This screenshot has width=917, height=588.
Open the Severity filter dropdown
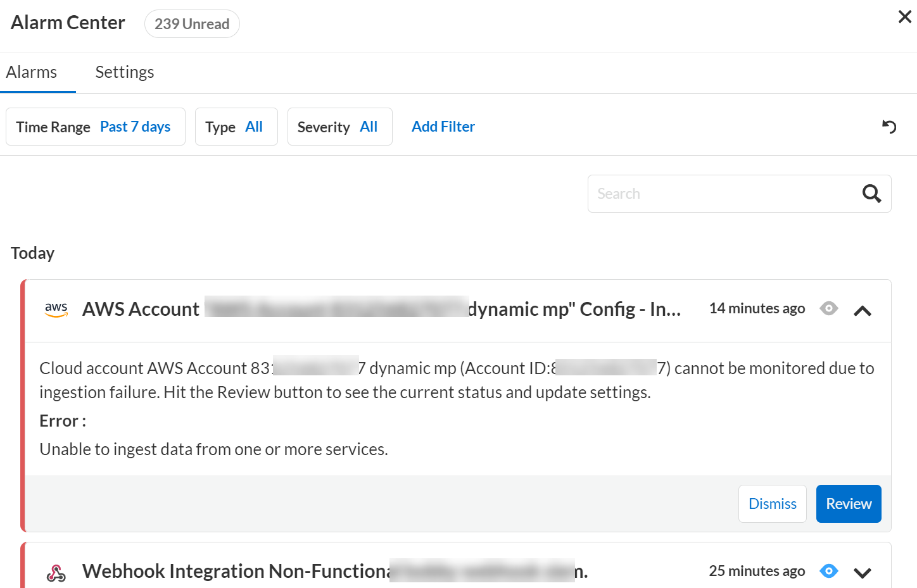point(340,127)
